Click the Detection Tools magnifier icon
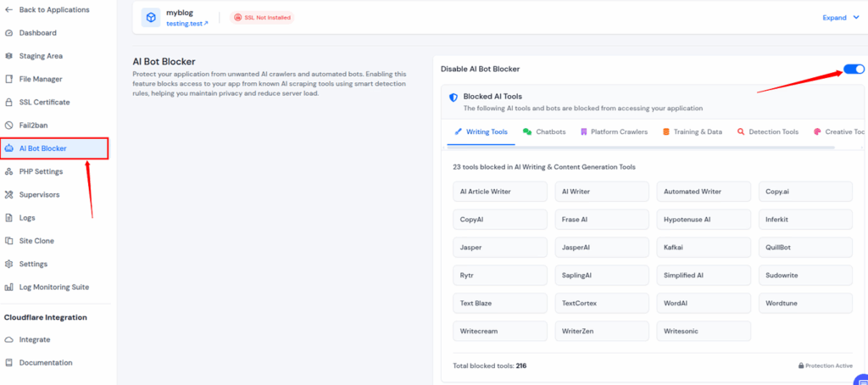 tap(741, 131)
